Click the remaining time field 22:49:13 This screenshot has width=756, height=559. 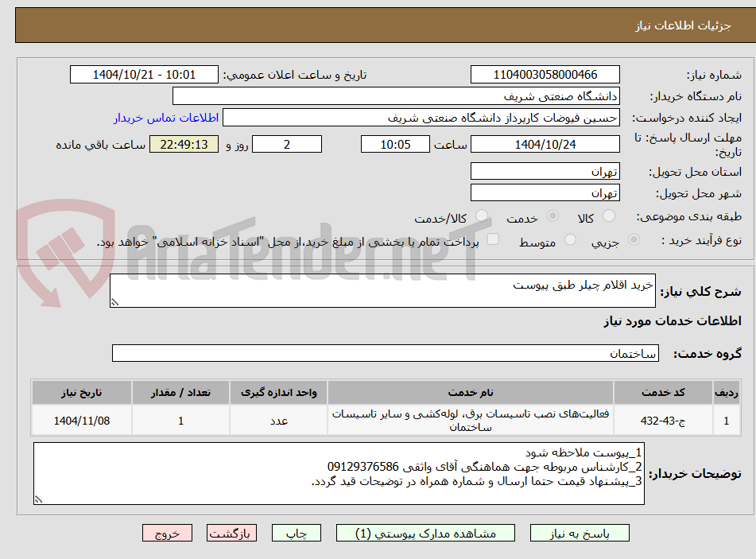click(x=184, y=144)
